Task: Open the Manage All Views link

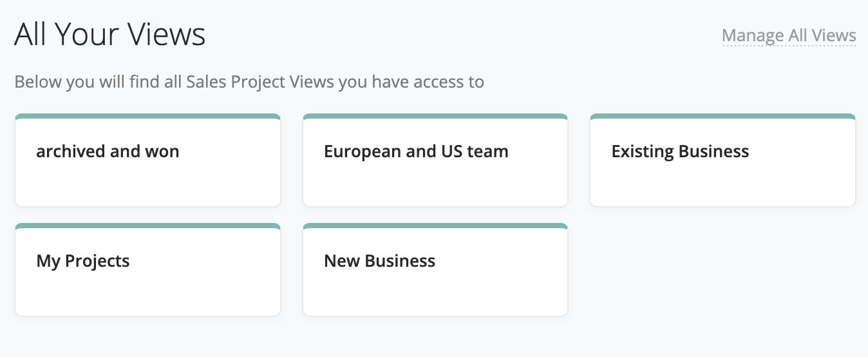Action: pos(789,35)
